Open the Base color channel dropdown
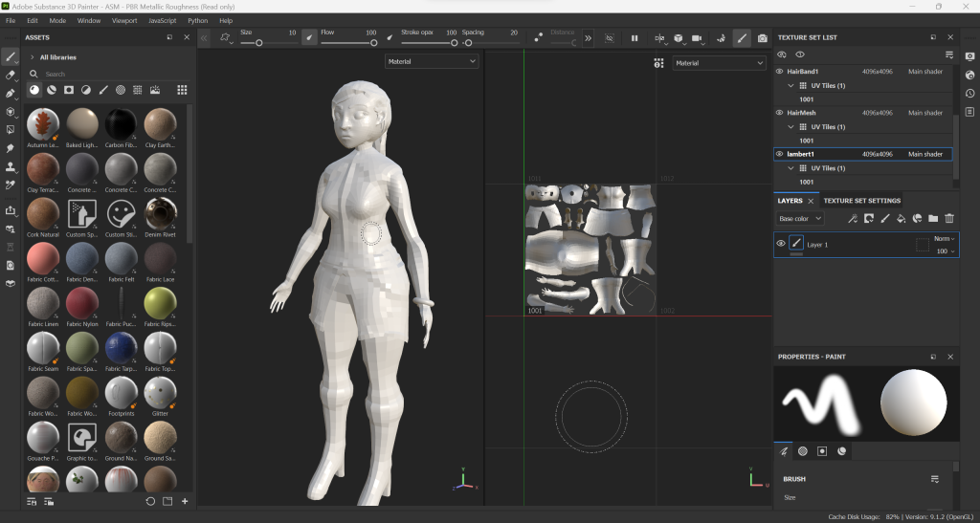The image size is (980, 523). (799, 219)
